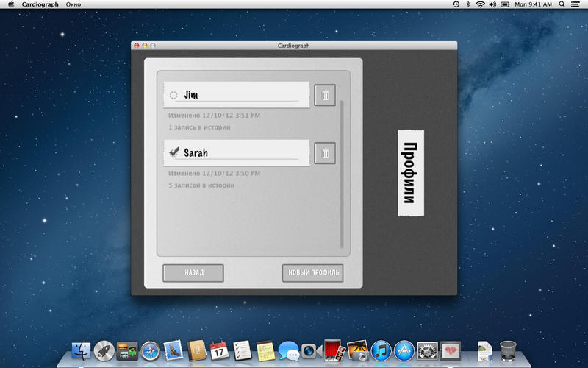Open Mission Control from the Dock

coord(127,351)
